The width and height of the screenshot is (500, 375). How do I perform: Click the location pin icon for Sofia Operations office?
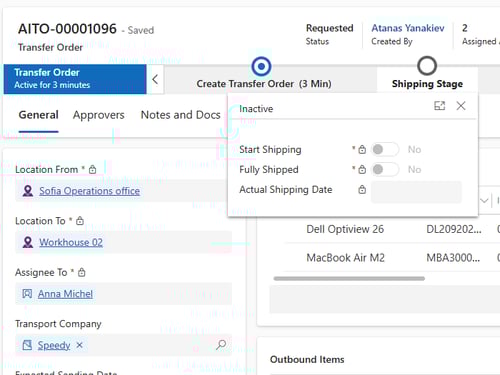tap(28, 191)
